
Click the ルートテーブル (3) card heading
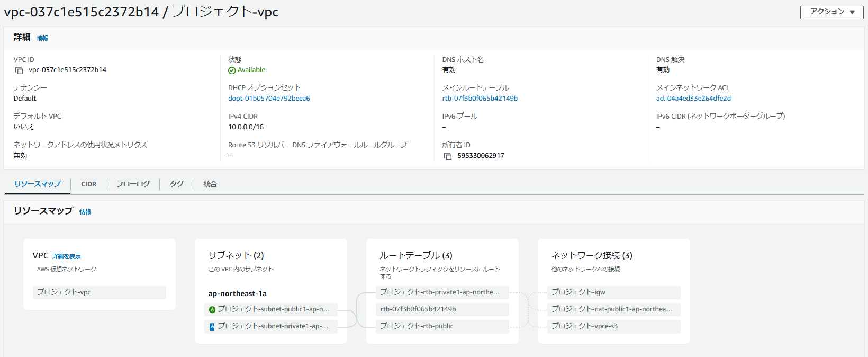(416, 255)
